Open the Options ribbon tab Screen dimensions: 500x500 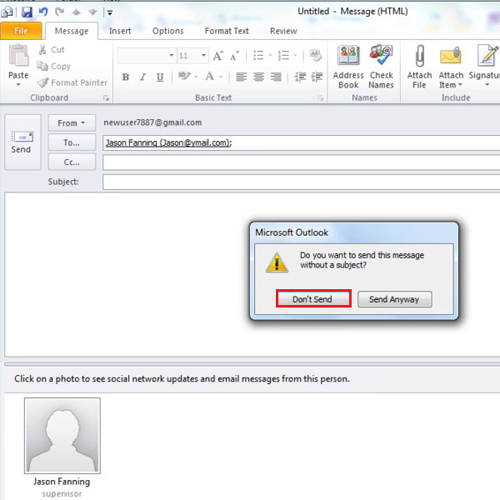(168, 31)
